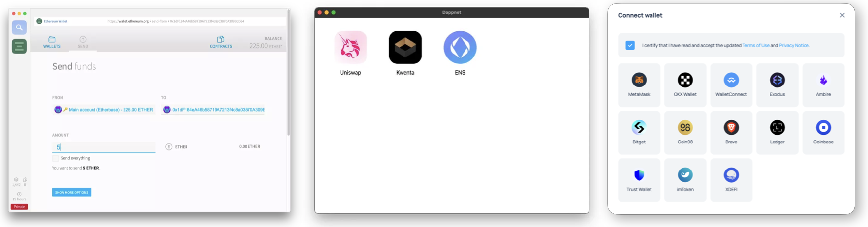The image size is (868, 227).
Task: Choose Coinbase wallet
Action: [823, 133]
